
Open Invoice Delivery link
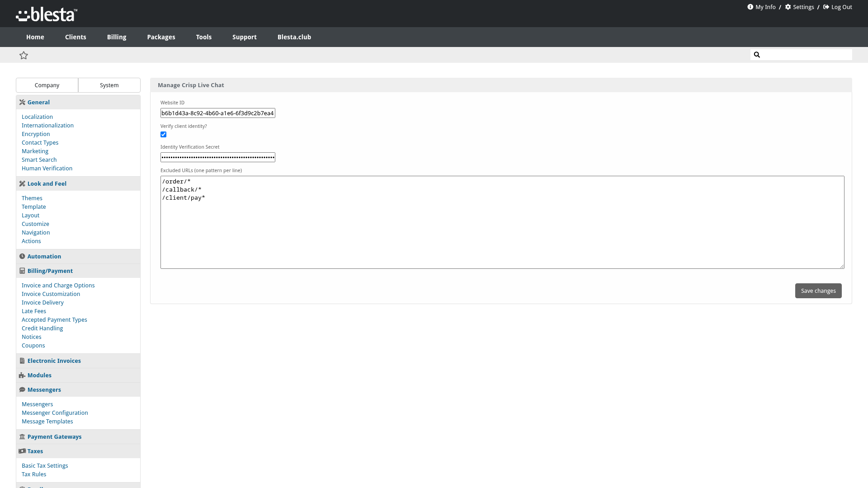click(42, 303)
